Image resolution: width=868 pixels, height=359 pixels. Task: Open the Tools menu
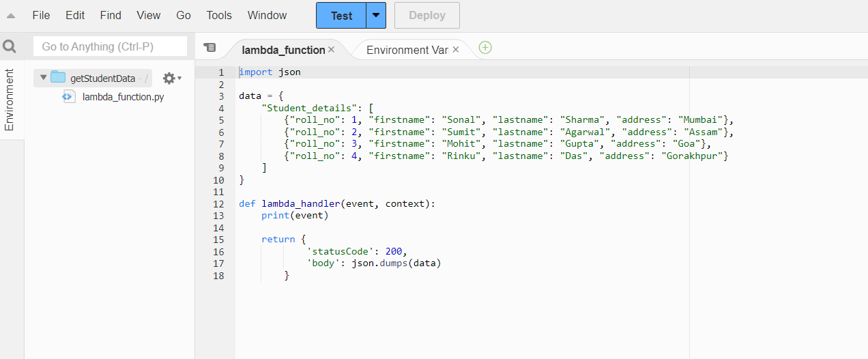pos(219,15)
